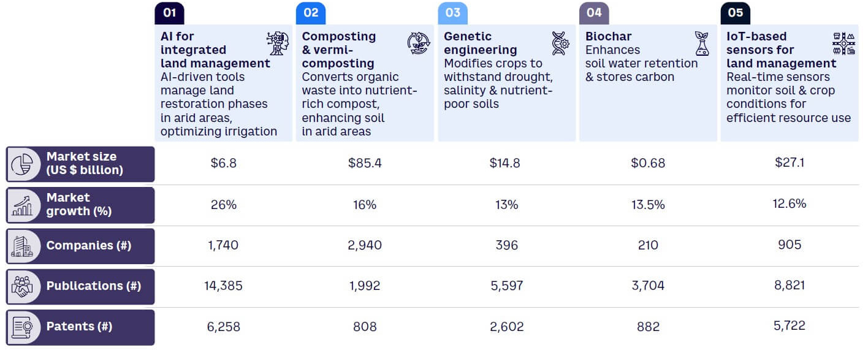Click the Companies building icon
Image resolution: width=868 pixels, height=350 pixels.
click(23, 246)
